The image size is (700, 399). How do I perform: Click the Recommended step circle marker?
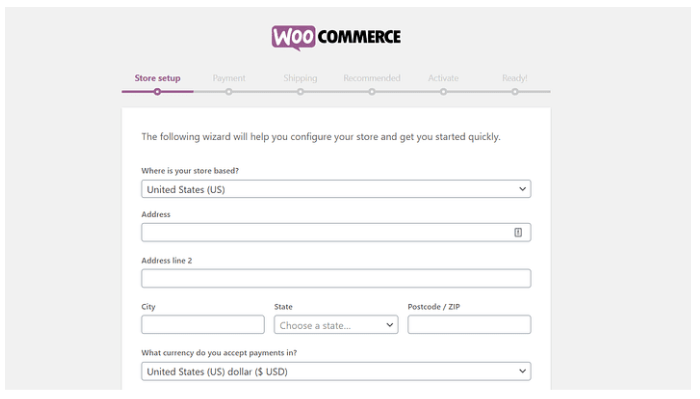372,92
